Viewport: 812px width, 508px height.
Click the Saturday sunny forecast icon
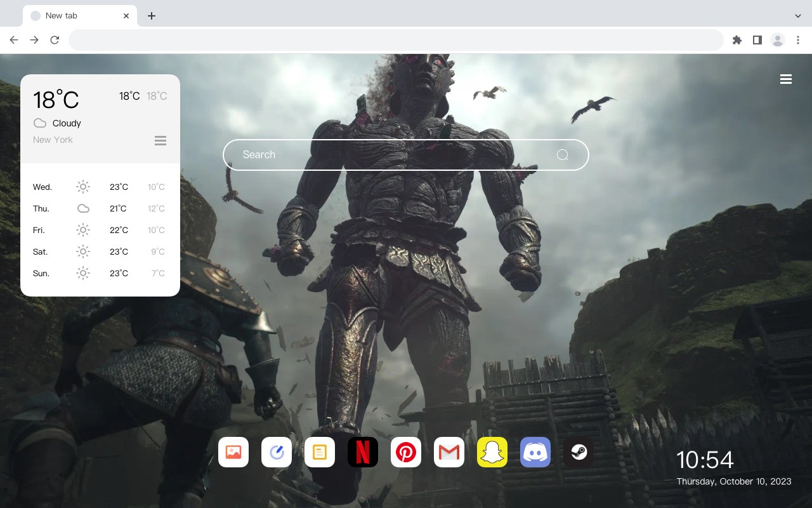pos(83,251)
